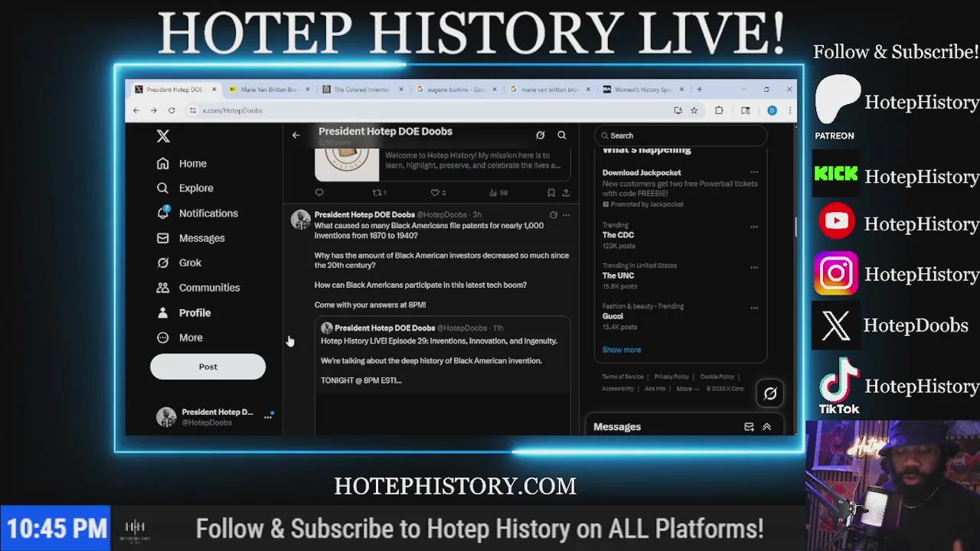Click the site info icon in address bar
Screen dimensions: 980x551
click(194, 110)
